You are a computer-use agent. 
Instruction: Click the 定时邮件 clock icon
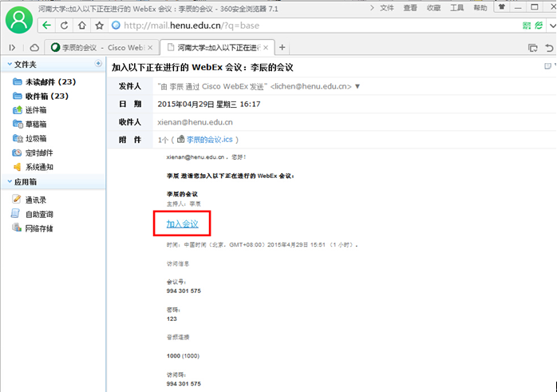click(17, 152)
